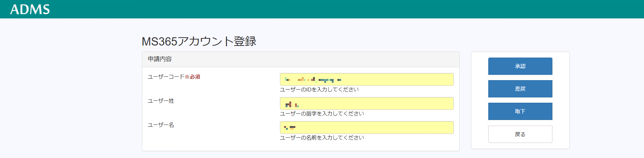Image resolution: width=644 pixels, height=158 pixels.
Task: Focus the ユーザー名 input field
Action: (x=367, y=128)
